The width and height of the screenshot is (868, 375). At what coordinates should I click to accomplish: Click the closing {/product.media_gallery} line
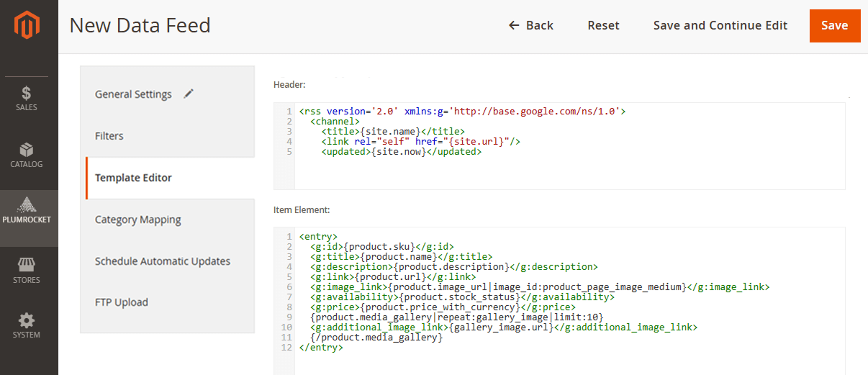coord(376,337)
